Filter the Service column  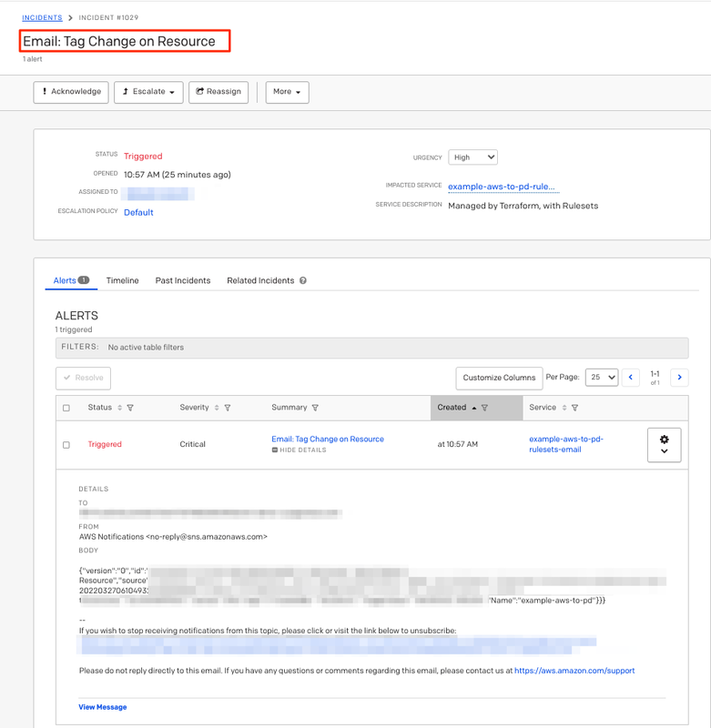(575, 408)
